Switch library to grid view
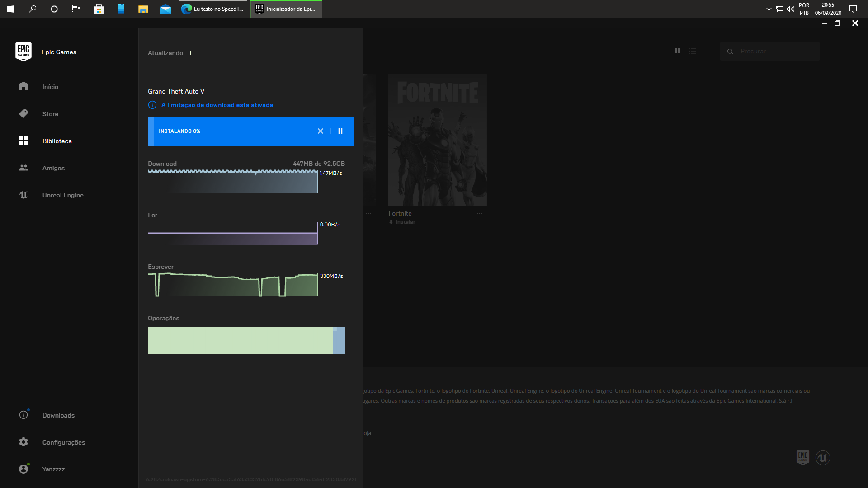868x488 pixels. [x=677, y=51]
